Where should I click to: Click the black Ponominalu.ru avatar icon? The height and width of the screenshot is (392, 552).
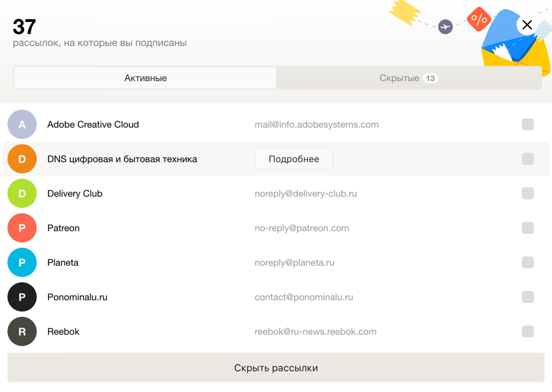(22, 297)
